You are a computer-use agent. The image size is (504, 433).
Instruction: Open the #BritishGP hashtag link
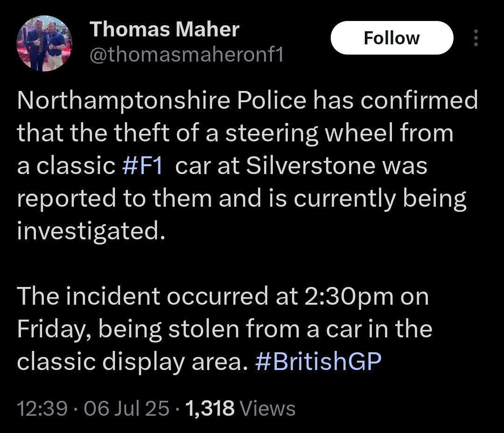[319, 362]
